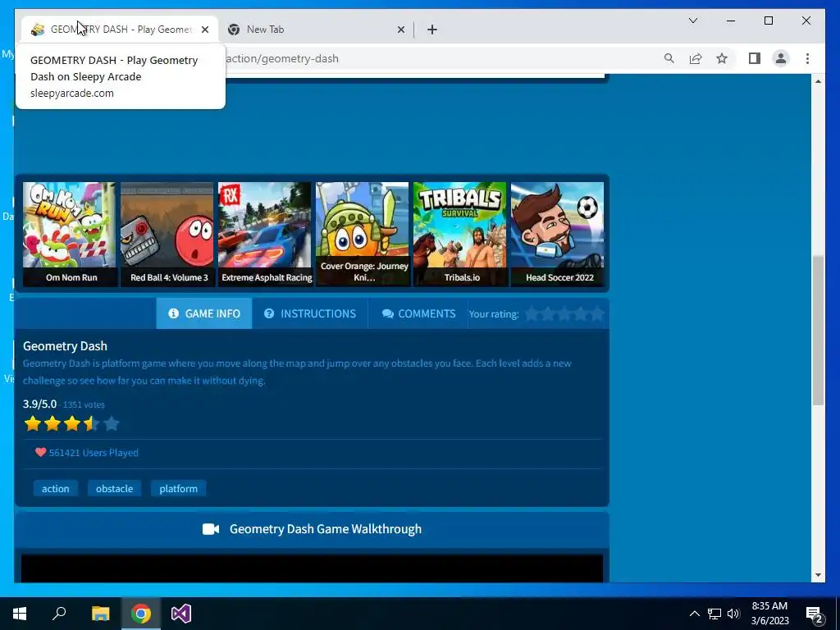Open File Explorer from the taskbar
The height and width of the screenshot is (630, 840).
100,614
